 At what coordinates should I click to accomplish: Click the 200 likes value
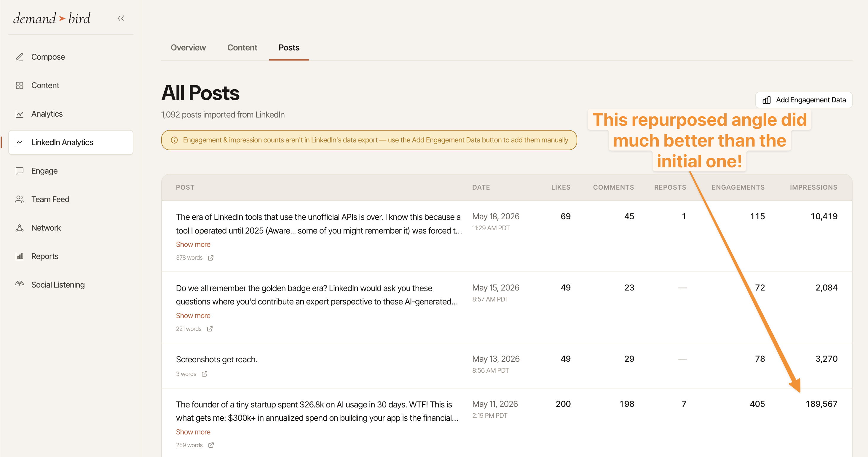pyautogui.click(x=563, y=404)
